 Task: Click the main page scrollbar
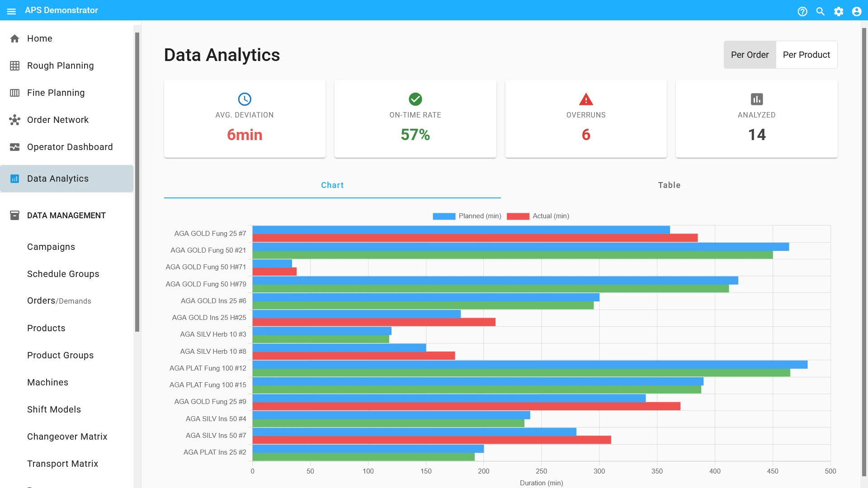(x=864, y=252)
